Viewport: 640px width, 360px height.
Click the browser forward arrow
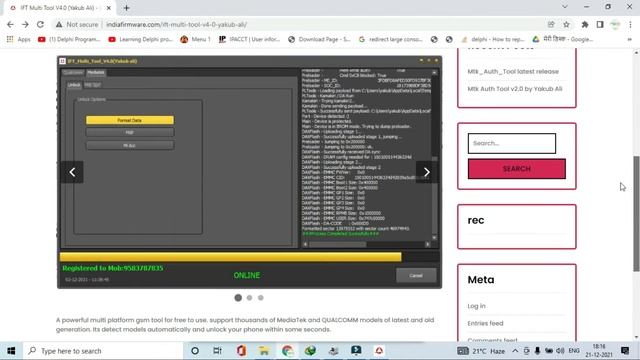tap(25, 24)
